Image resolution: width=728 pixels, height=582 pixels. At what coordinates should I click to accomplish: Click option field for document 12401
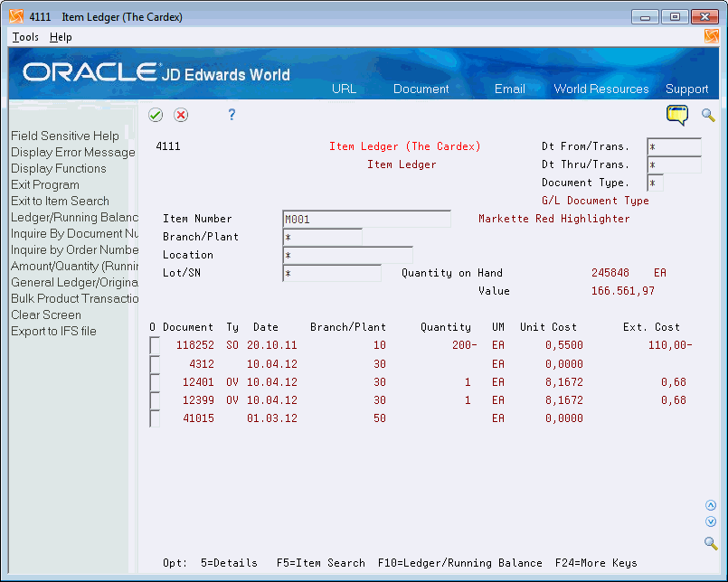coord(155,382)
